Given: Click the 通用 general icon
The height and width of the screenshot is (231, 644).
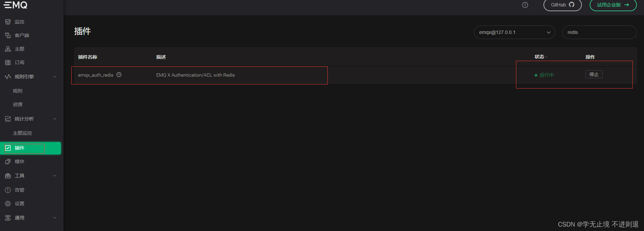Looking at the screenshot, I should (8, 218).
